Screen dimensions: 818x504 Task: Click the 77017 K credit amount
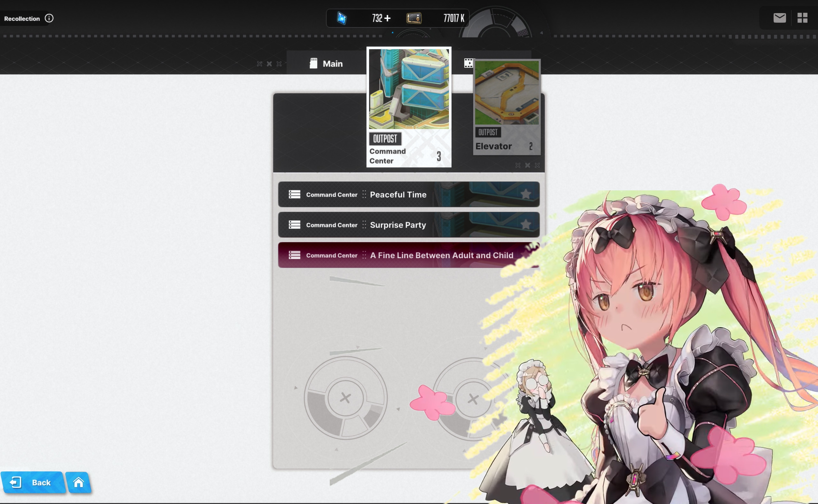point(453,18)
